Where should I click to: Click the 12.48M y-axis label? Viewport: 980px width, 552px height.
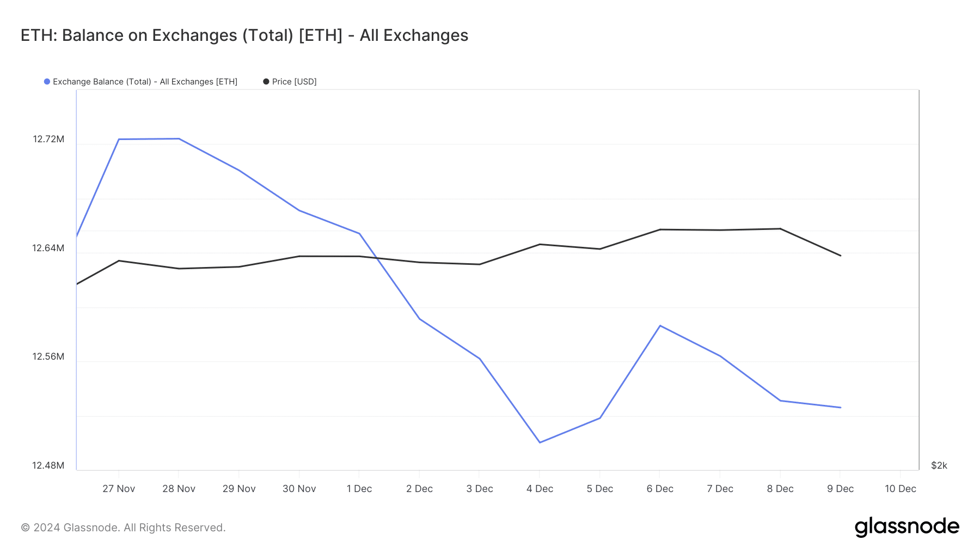pos(48,465)
